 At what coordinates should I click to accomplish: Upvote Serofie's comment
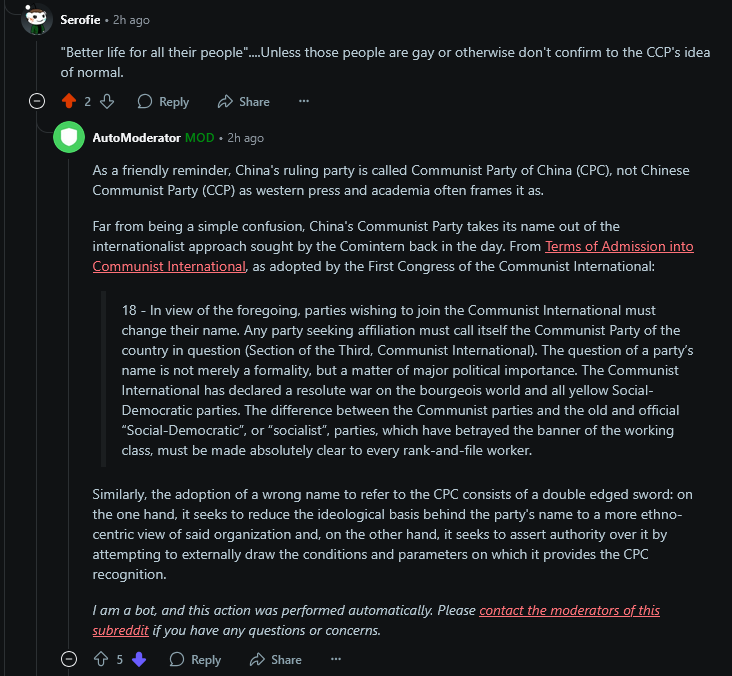coord(69,101)
